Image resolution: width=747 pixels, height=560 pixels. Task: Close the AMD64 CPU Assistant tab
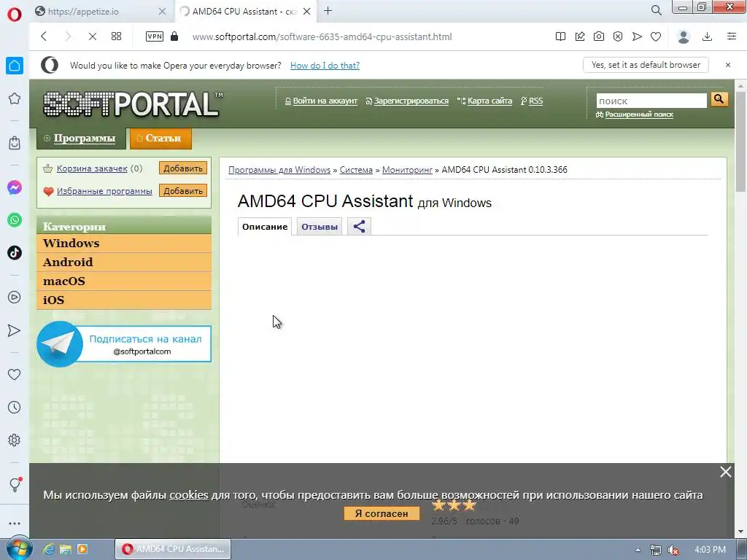pyautogui.click(x=307, y=12)
